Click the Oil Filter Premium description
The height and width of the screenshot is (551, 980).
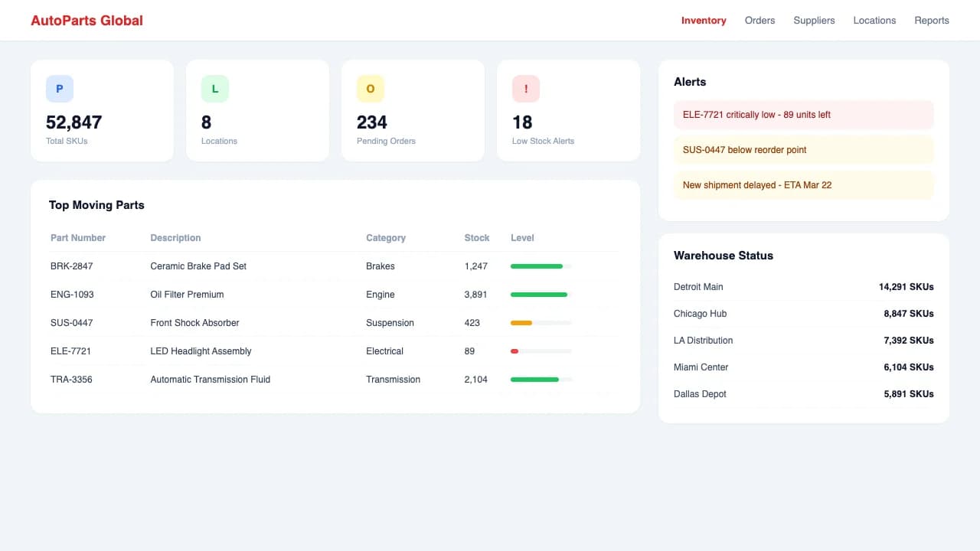pos(187,295)
